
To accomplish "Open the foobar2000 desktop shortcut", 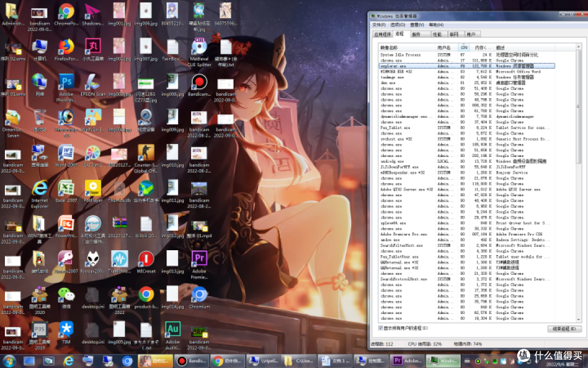I will coord(93,262).
